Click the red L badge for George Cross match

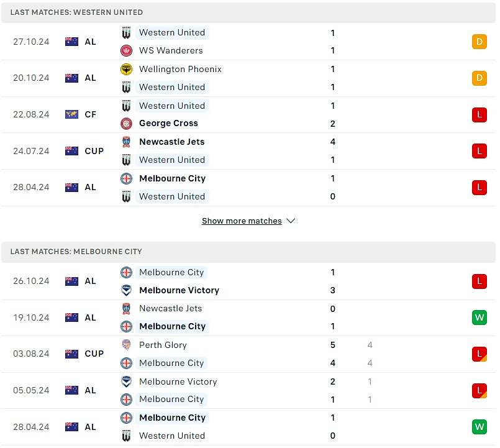click(x=480, y=114)
